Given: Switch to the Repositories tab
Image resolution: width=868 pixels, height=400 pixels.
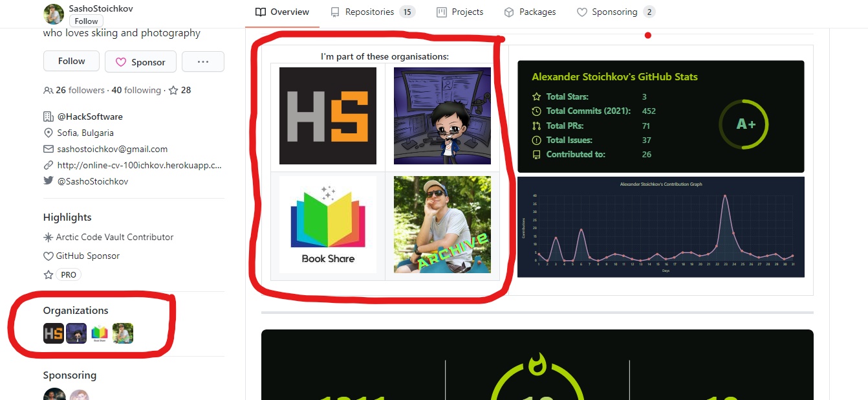Looking at the screenshot, I should [373, 12].
